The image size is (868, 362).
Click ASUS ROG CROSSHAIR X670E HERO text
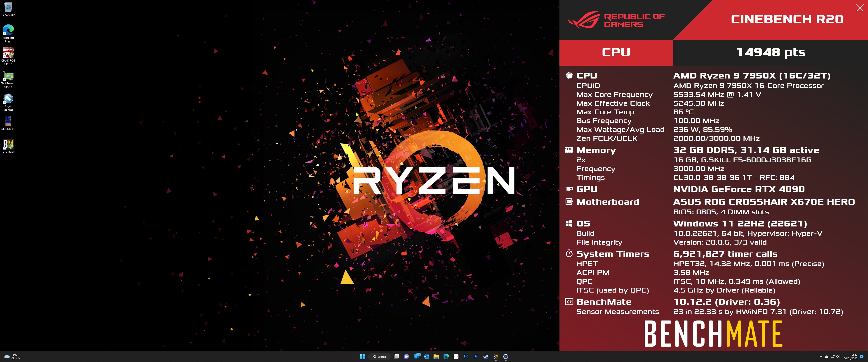pos(764,202)
